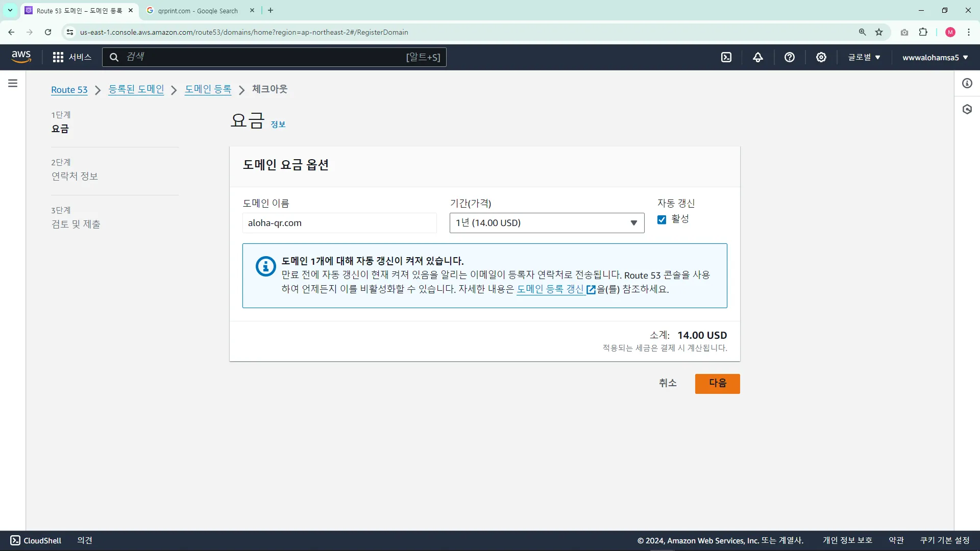The height and width of the screenshot is (551, 980).
Task: Bookmark this page with the star icon
Action: coord(879,32)
